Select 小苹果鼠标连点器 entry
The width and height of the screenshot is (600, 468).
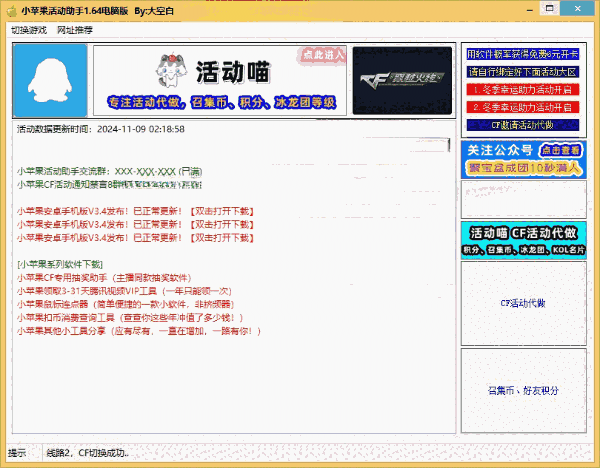[126, 304]
